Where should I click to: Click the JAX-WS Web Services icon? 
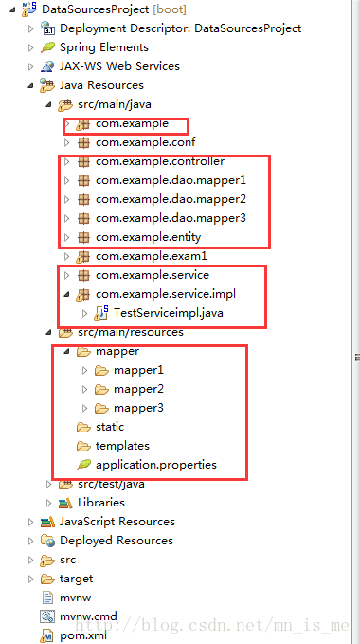[x=47, y=66]
